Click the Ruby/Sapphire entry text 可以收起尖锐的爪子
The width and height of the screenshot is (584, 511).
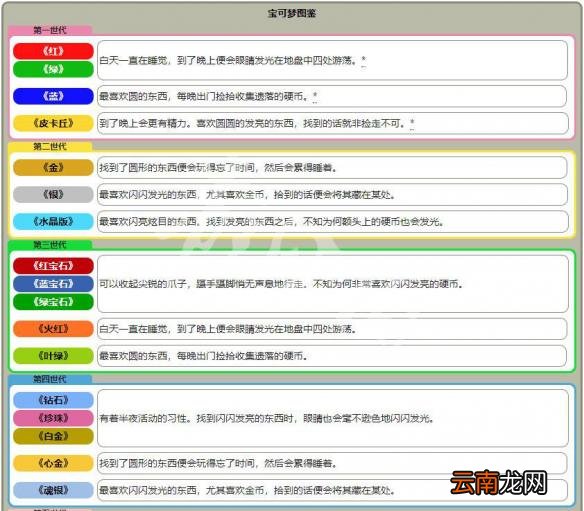pyautogui.click(x=143, y=284)
